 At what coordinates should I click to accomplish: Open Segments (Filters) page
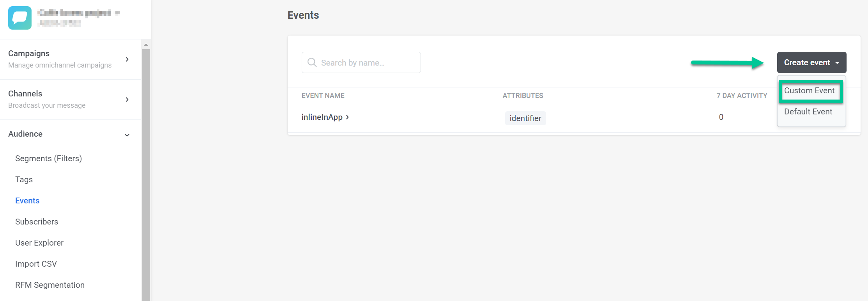[48, 159]
